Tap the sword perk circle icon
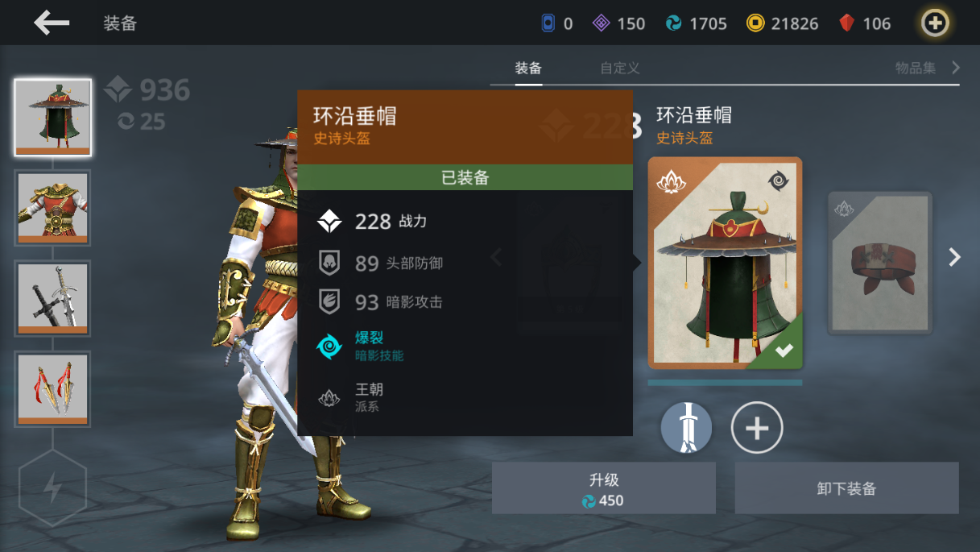 [686, 428]
